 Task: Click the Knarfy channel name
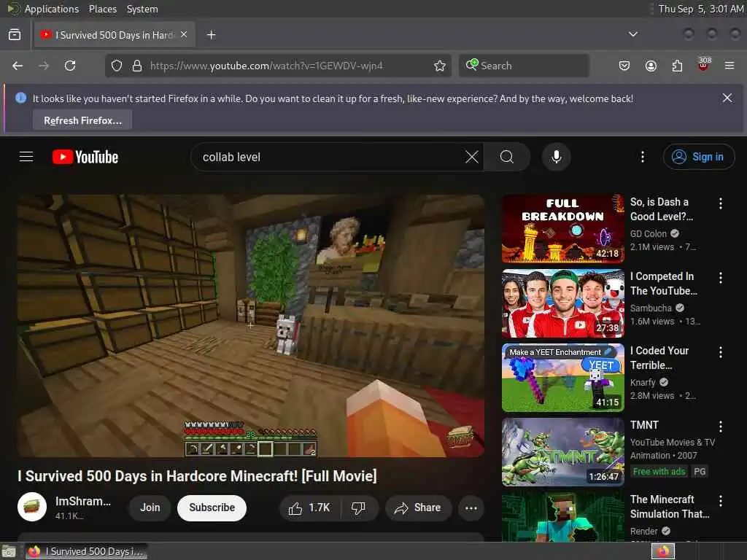tap(643, 382)
